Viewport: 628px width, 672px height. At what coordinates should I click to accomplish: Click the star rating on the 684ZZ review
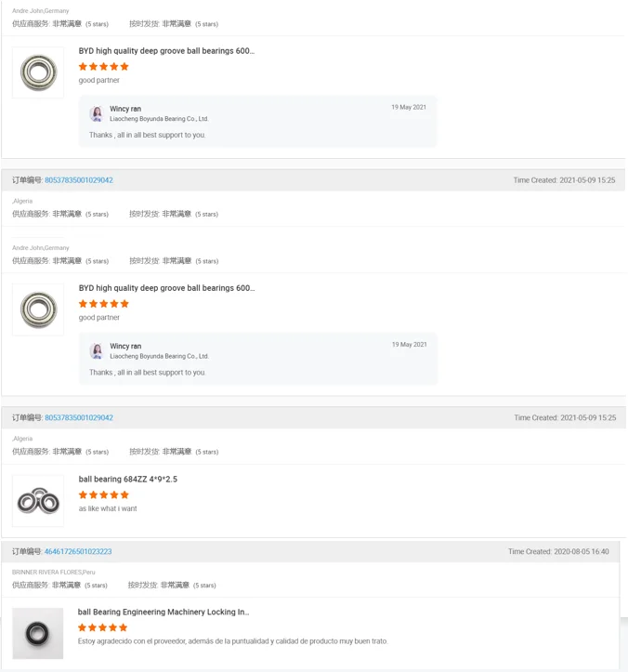tap(104, 495)
